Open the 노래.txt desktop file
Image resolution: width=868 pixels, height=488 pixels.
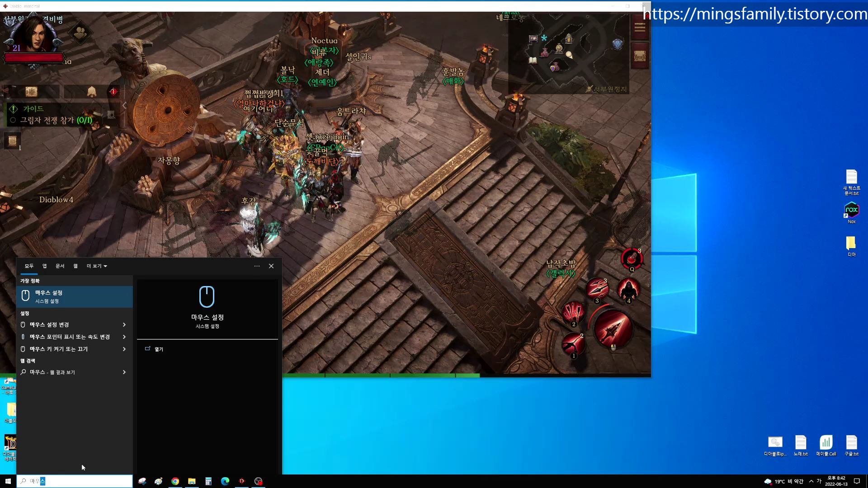coord(800,446)
